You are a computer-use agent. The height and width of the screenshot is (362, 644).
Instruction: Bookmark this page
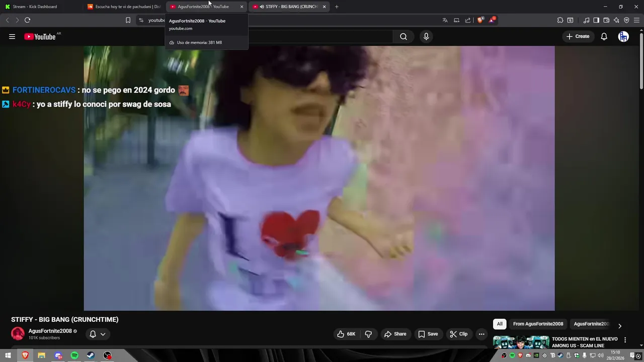[x=128, y=20]
